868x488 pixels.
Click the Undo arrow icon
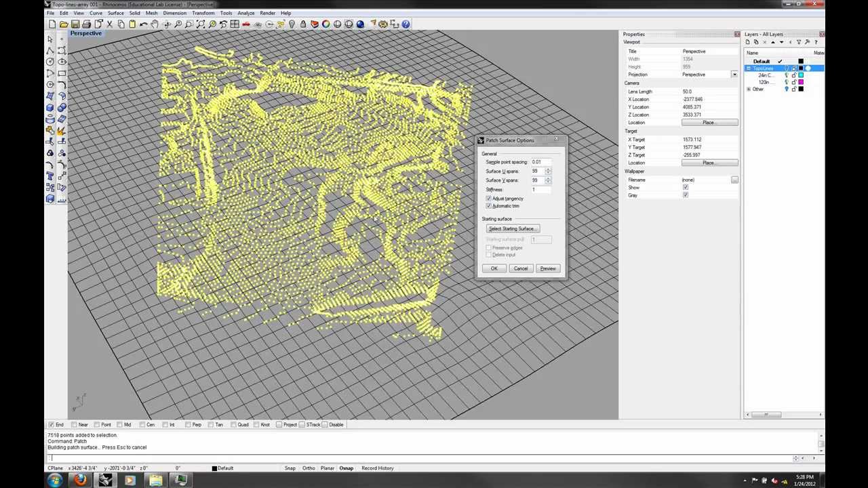click(144, 24)
